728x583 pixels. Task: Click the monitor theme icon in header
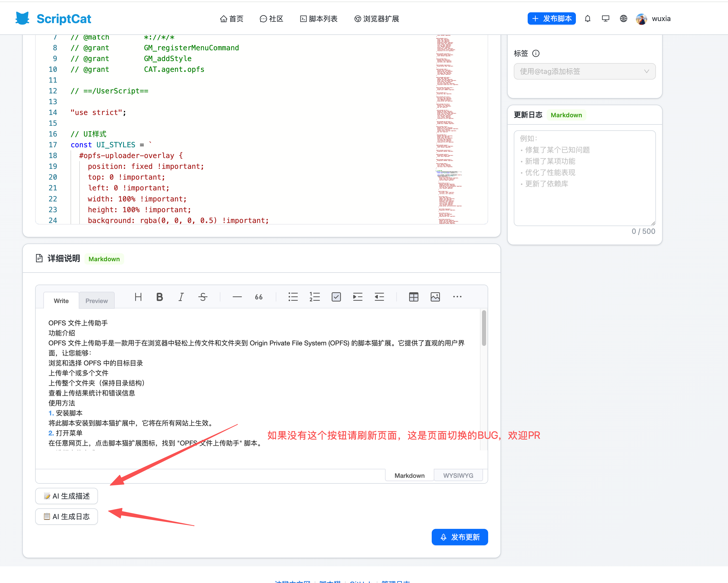pyautogui.click(x=605, y=18)
